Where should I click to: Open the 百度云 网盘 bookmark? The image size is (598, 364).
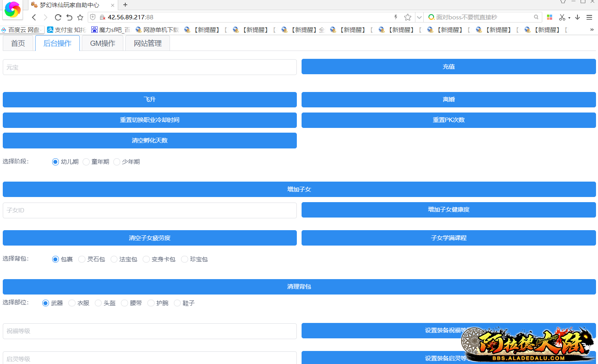22,30
